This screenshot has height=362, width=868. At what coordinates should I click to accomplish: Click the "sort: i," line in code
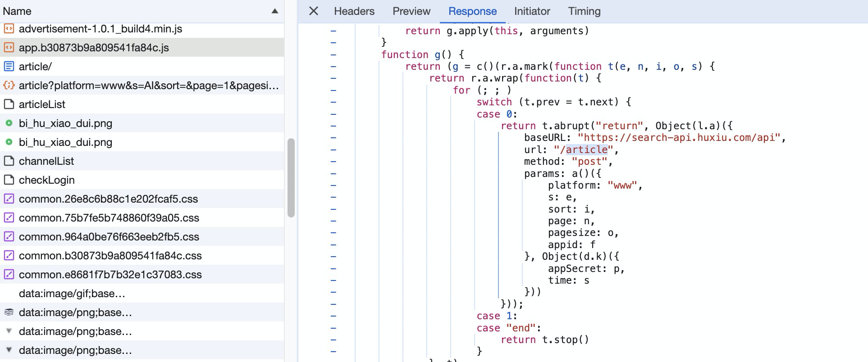click(x=571, y=209)
